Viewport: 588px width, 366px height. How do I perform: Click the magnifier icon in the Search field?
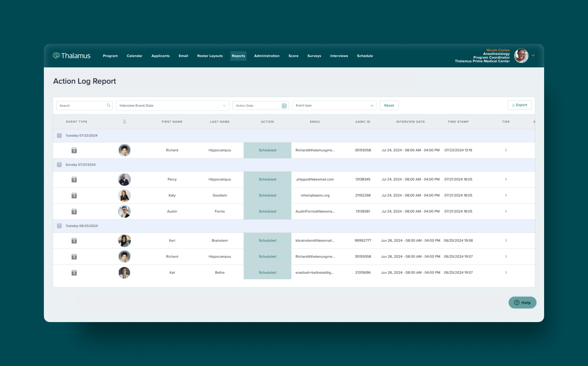108,105
